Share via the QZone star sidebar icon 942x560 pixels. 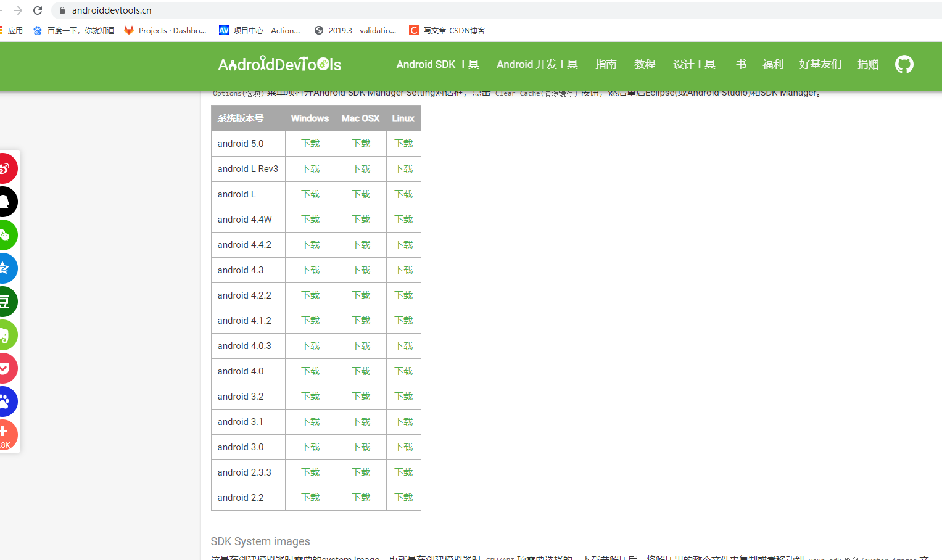point(5,268)
